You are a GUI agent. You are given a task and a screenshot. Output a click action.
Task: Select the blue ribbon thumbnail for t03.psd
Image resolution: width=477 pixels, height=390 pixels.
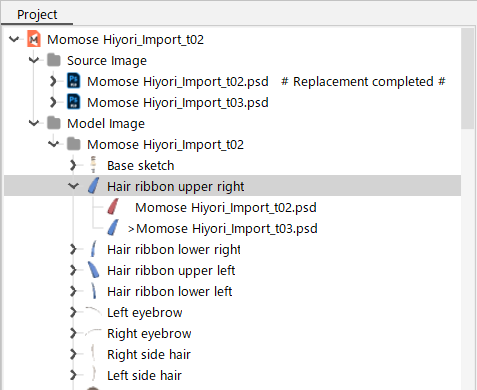113,228
